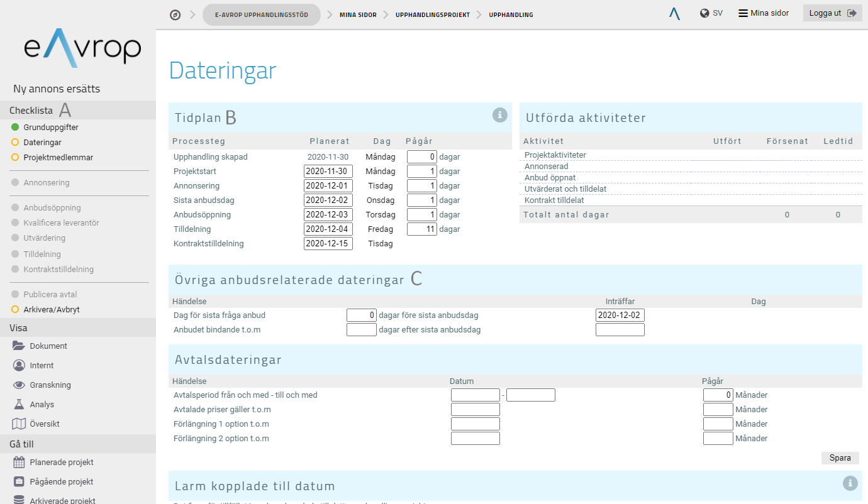
Task: Click the Förlängning 2 option date field
Action: pos(476,439)
